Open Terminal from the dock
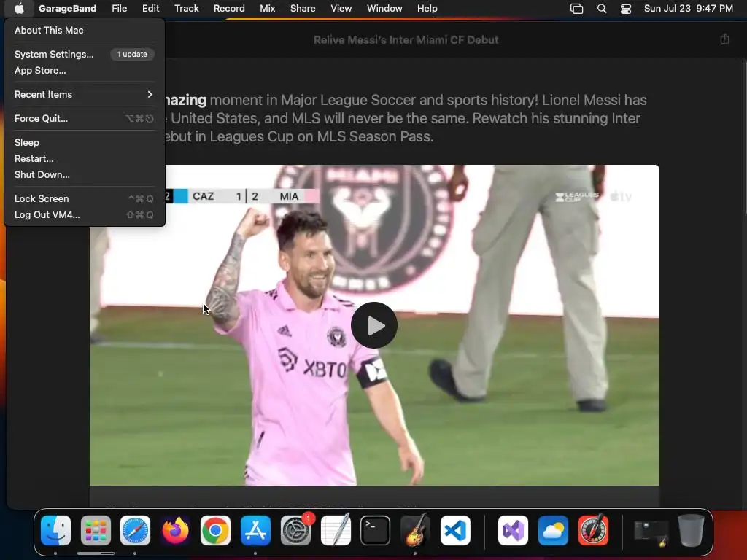This screenshot has height=560, width=747. point(376,530)
